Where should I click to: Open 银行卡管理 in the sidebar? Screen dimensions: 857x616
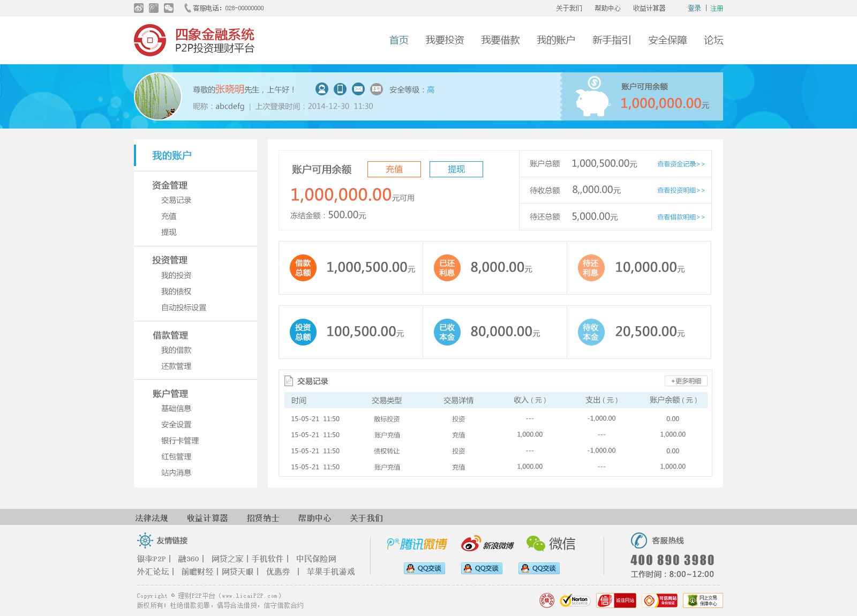(180, 440)
